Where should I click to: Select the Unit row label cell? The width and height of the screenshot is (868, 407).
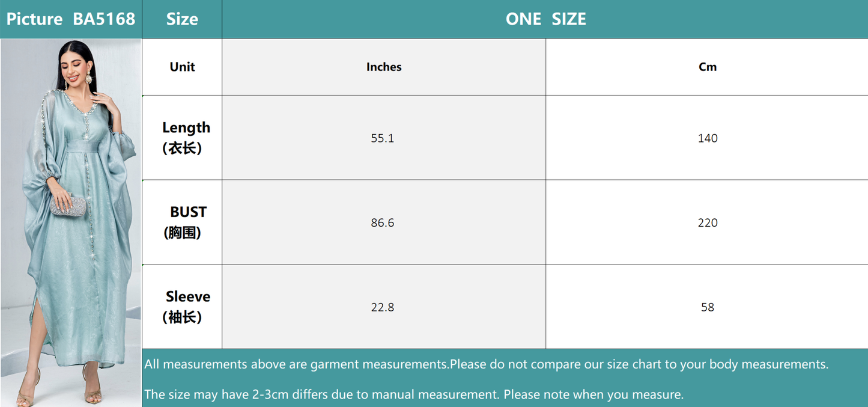182,67
